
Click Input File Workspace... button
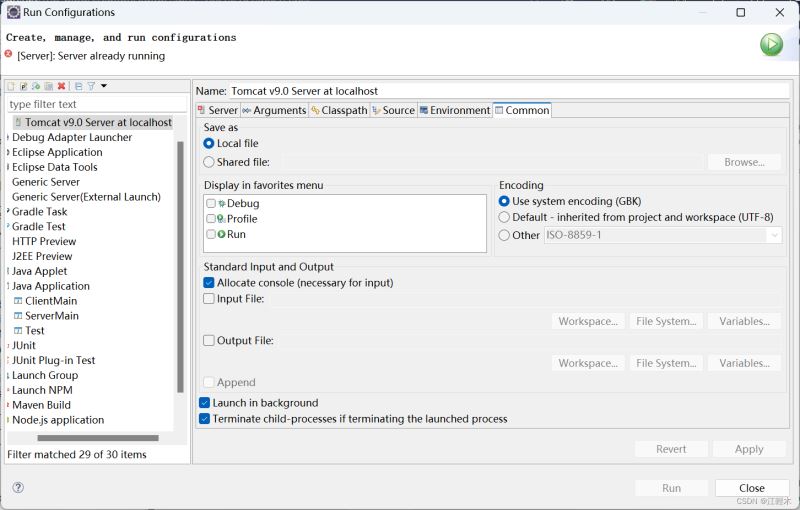[588, 321]
